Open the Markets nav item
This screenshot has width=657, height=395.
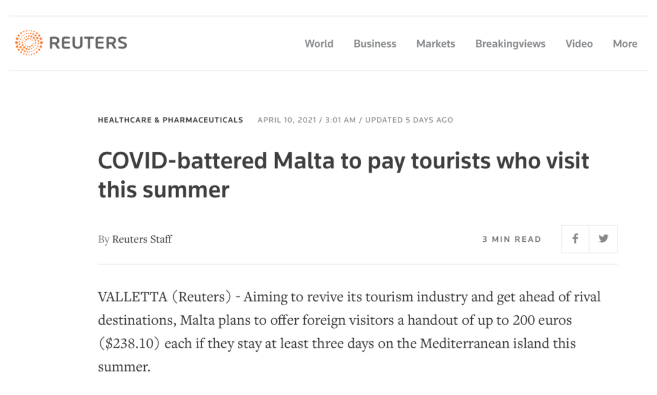(x=435, y=44)
